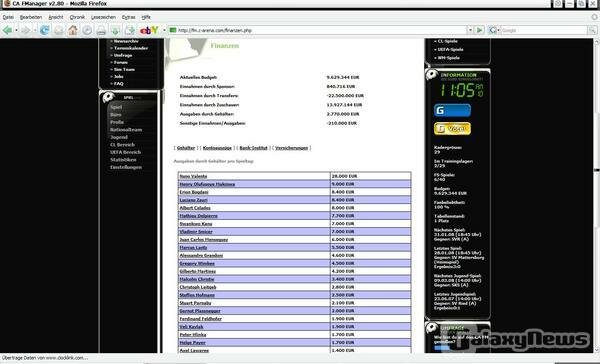Click the vertical page scrollbar

point(596,195)
